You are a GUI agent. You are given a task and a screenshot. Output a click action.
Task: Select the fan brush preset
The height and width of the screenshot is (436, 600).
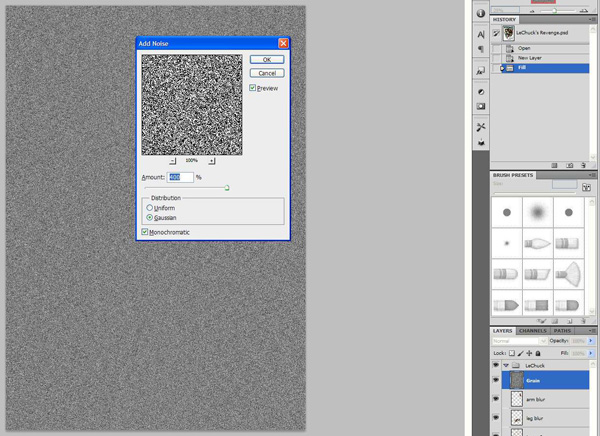(x=569, y=274)
